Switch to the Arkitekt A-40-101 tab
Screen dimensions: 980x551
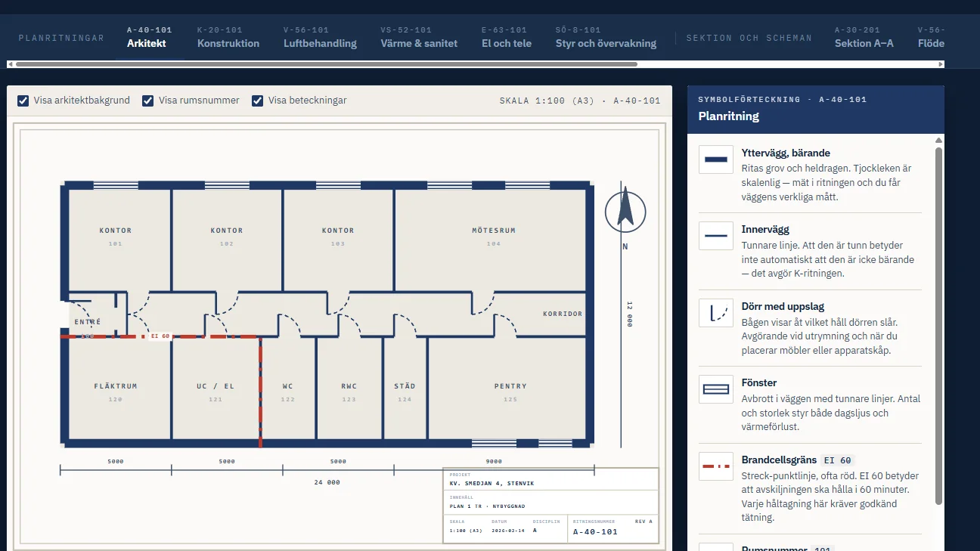click(x=150, y=37)
